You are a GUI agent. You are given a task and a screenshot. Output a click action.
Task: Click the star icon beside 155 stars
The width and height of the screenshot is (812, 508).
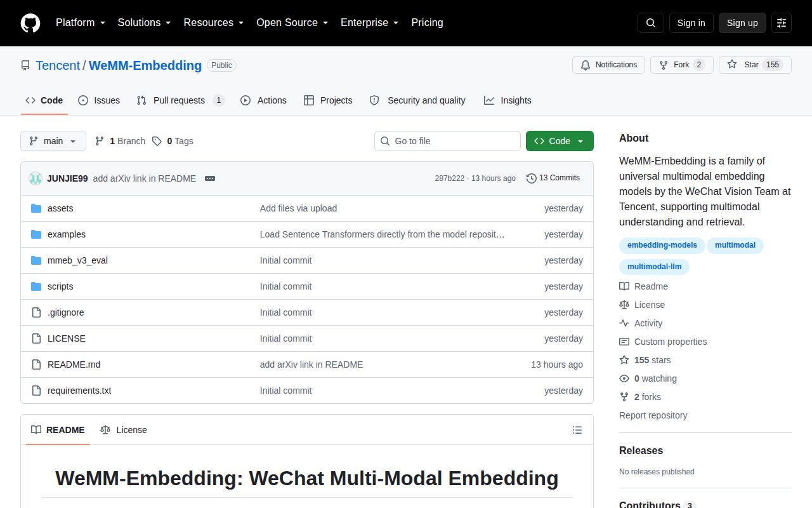pyautogui.click(x=624, y=360)
